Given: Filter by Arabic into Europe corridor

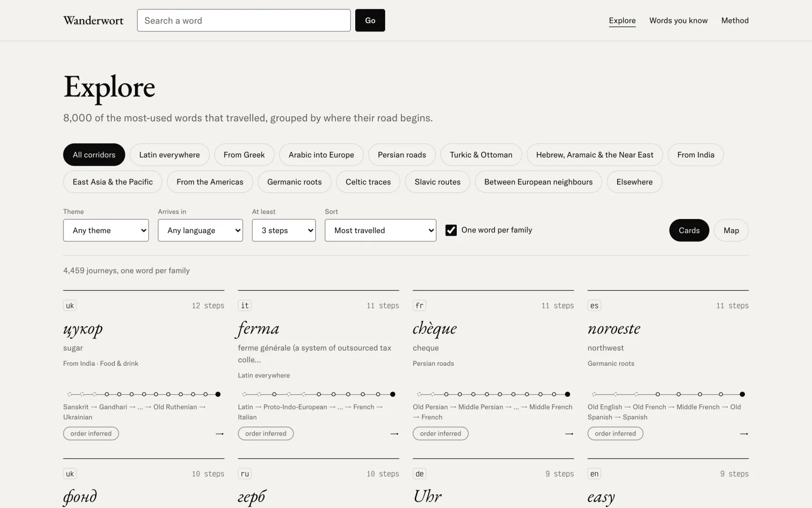Looking at the screenshot, I should [321, 154].
